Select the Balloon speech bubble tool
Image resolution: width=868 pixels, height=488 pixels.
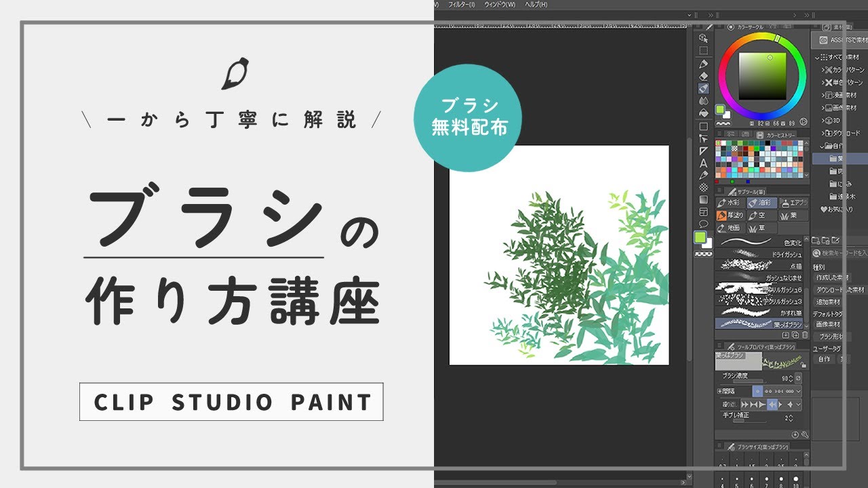[704, 224]
